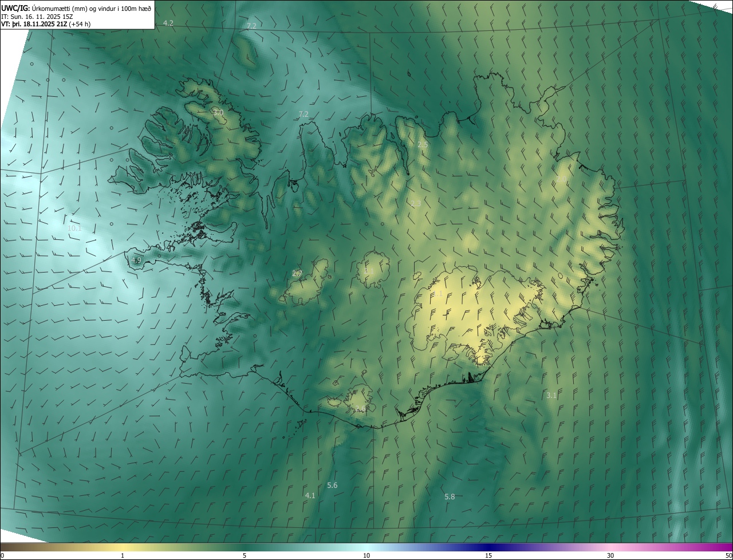Click the 1 tick on the colour scale

[x=123, y=555]
